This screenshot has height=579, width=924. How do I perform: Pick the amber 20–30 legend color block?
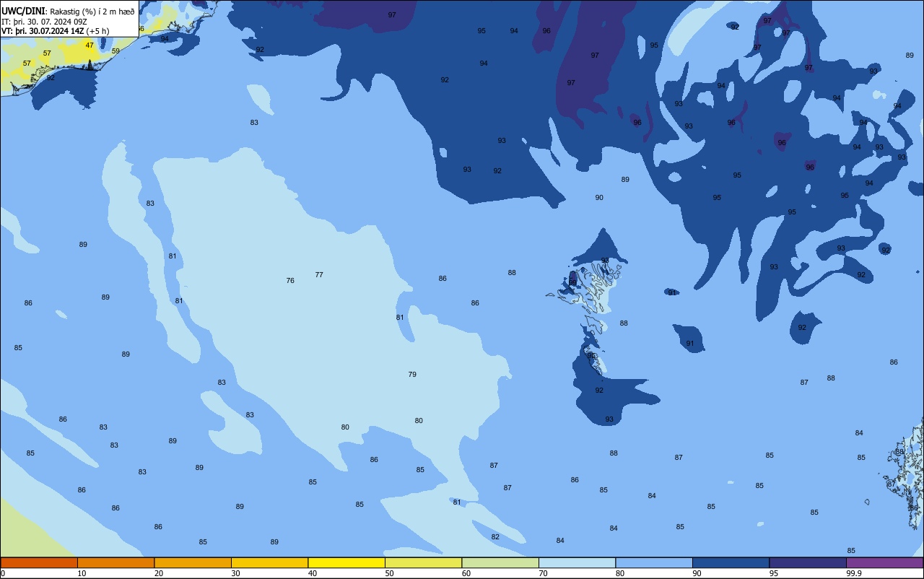(193, 562)
